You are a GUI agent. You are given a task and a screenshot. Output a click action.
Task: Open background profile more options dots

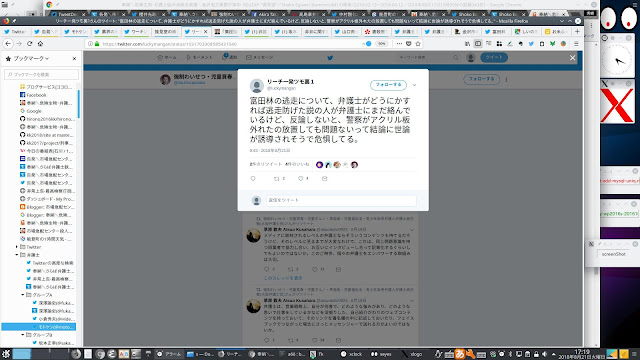tap(506, 79)
